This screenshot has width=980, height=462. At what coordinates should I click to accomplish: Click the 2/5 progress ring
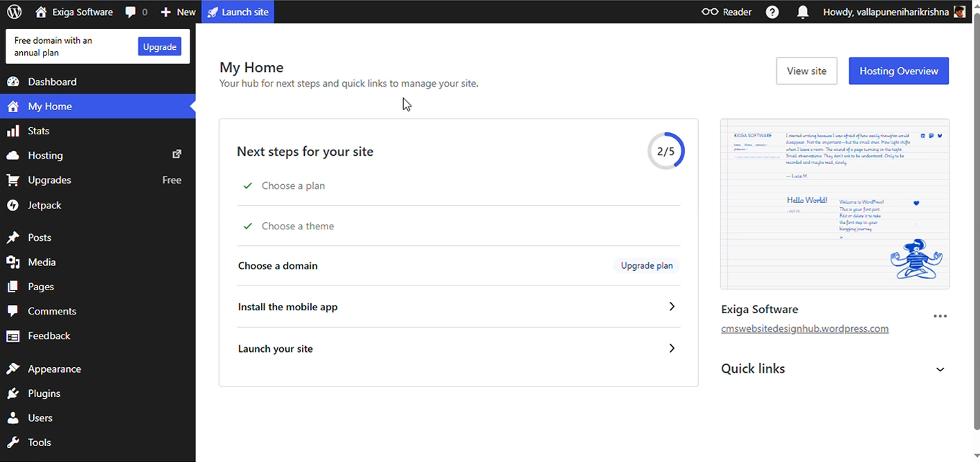666,151
